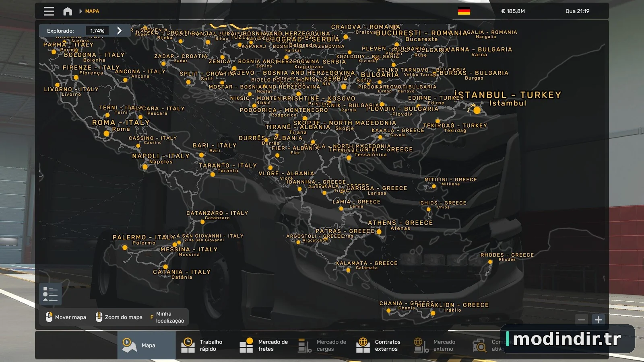Image resolution: width=644 pixels, height=362 pixels.
Task: Select the Chania city marker
Action: [x=388, y=311]
